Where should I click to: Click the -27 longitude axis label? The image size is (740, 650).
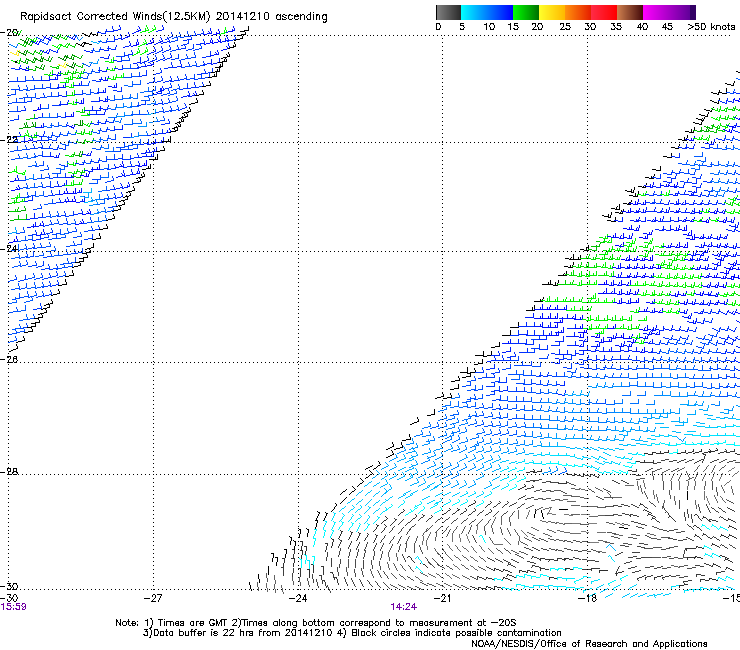(x=153, y=598)
